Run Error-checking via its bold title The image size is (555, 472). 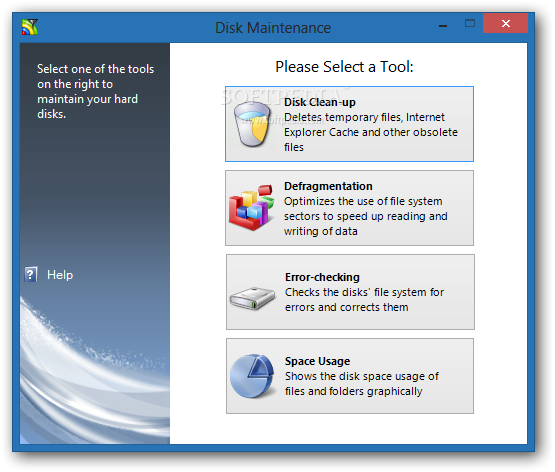coord(322,277)
